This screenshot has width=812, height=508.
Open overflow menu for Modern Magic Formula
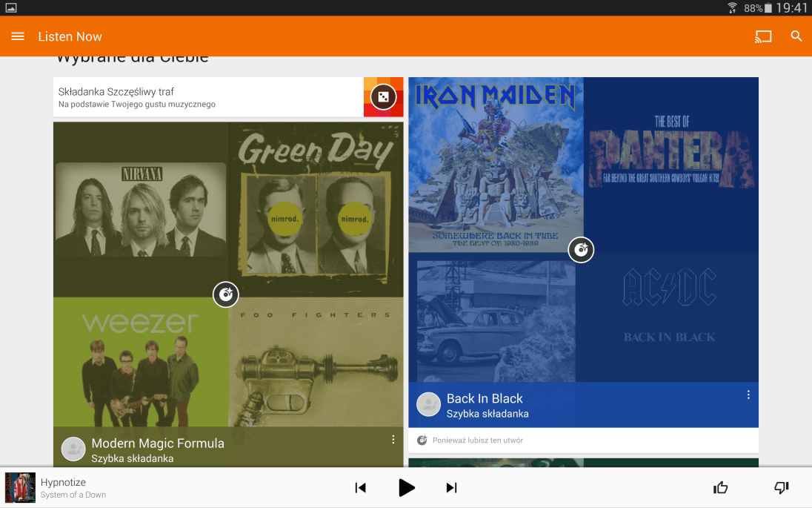tap(393, 440)
